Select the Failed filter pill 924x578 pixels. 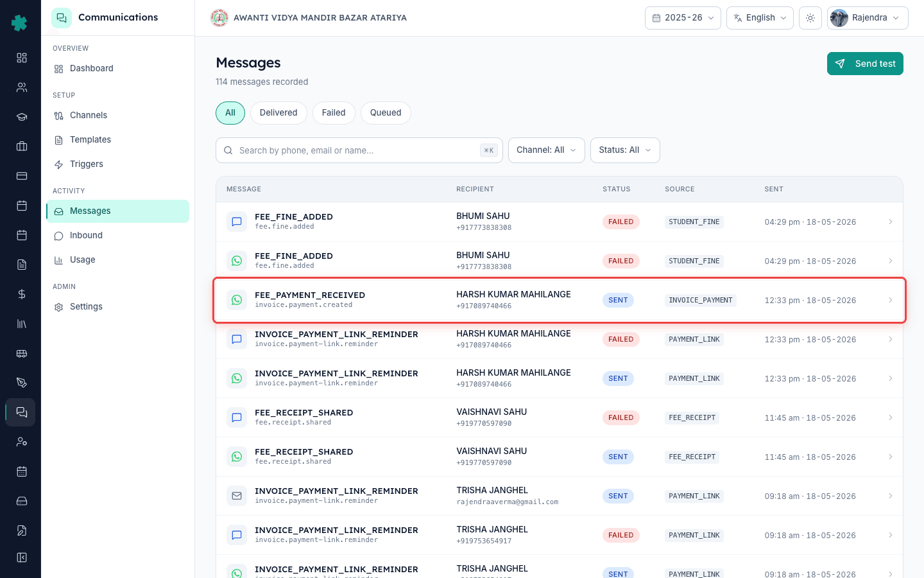click(334, 113)
